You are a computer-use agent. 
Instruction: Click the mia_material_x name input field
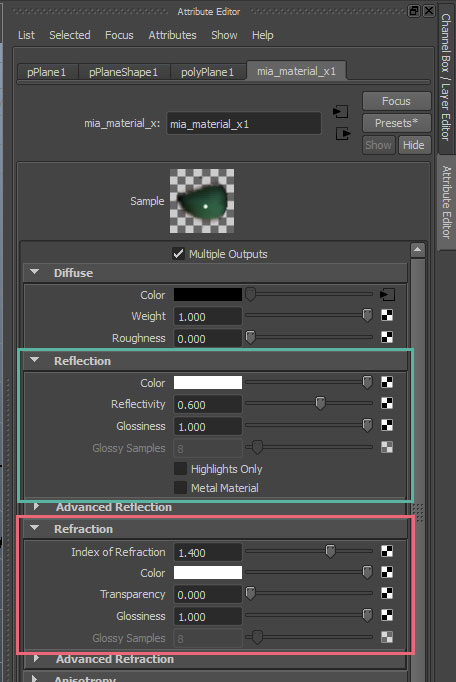[x=244, y=124]
